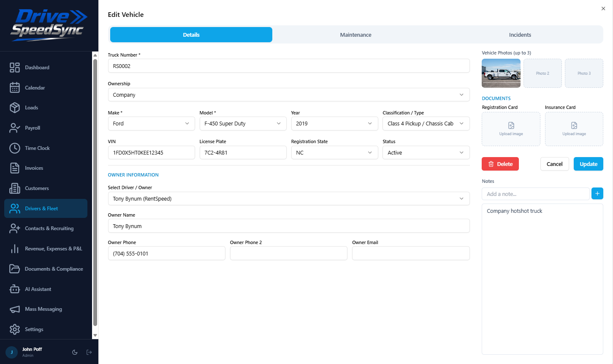Click the logout icon
This screenshot has height=364, width=613.
pos(89,352)
